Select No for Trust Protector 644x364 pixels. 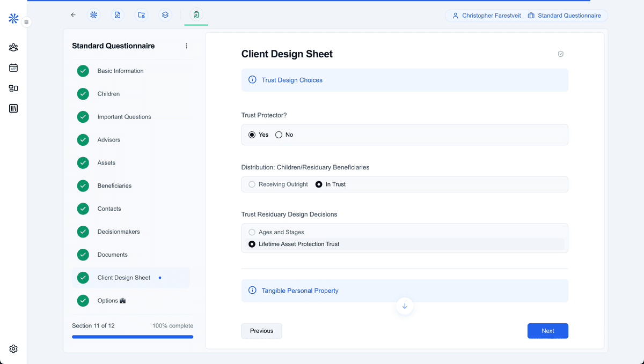coord(279,135)
